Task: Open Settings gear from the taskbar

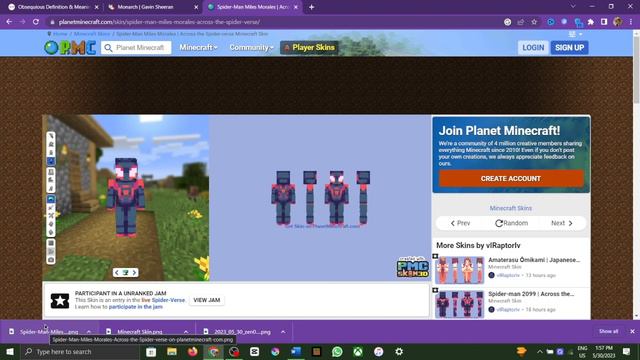Action: [399, 351]
